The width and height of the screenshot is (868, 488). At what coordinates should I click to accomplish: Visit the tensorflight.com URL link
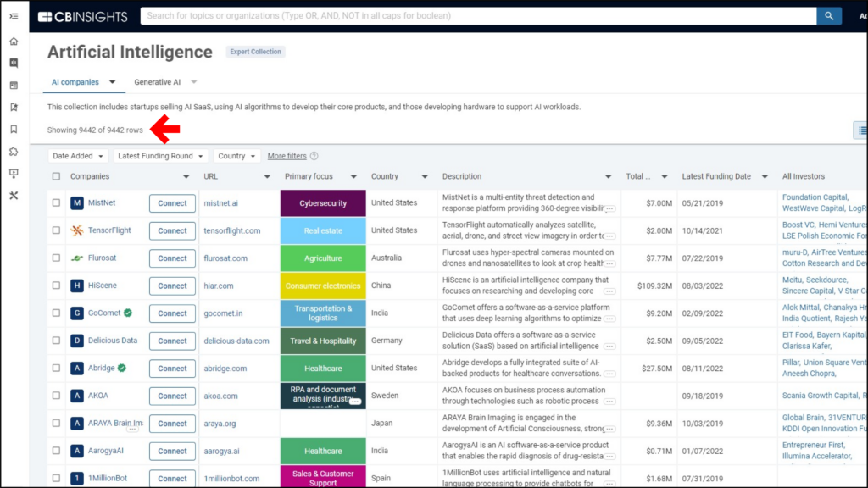click(232, 230)
